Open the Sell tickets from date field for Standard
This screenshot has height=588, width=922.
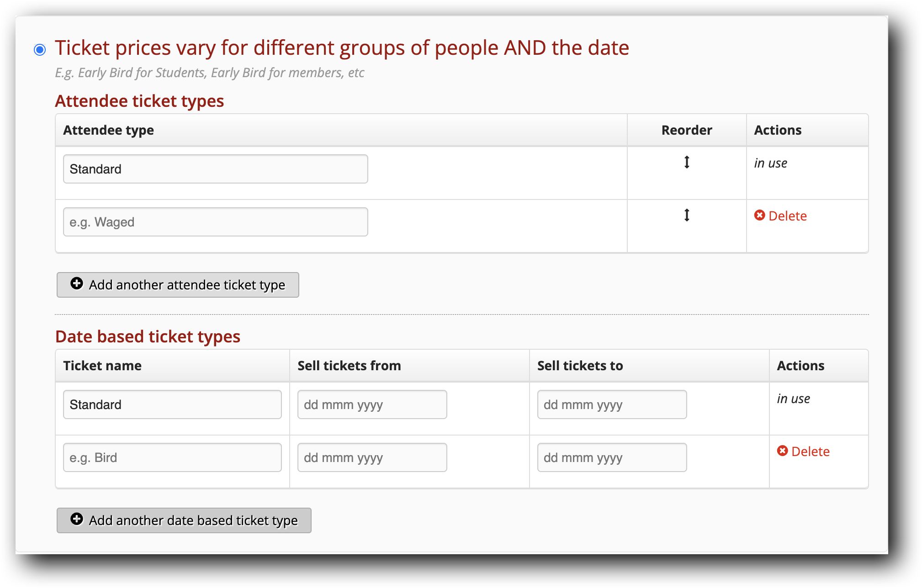371,404
